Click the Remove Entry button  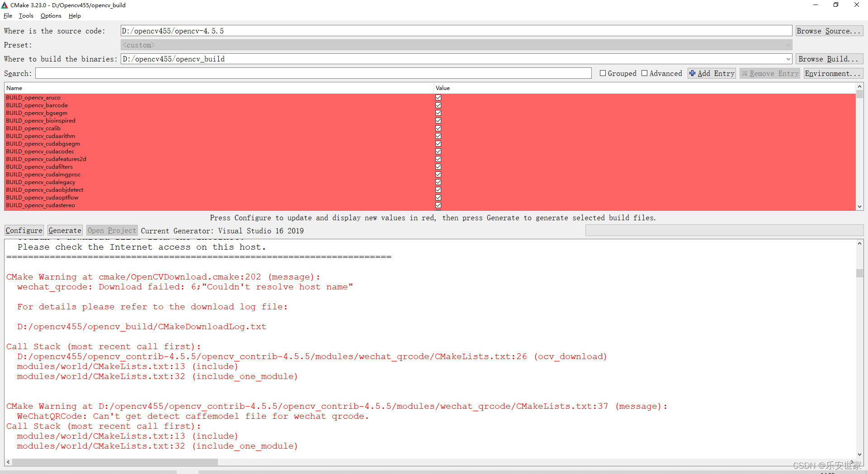770,73
